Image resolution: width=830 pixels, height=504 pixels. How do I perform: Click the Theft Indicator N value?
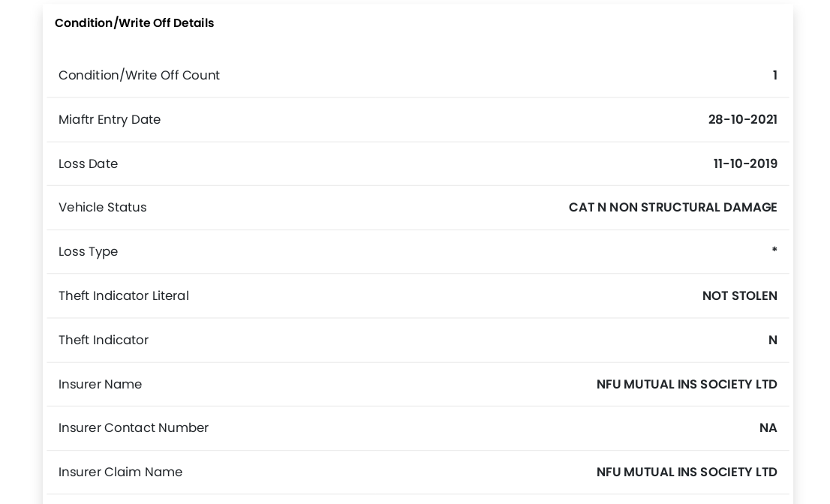coord(773,340)
